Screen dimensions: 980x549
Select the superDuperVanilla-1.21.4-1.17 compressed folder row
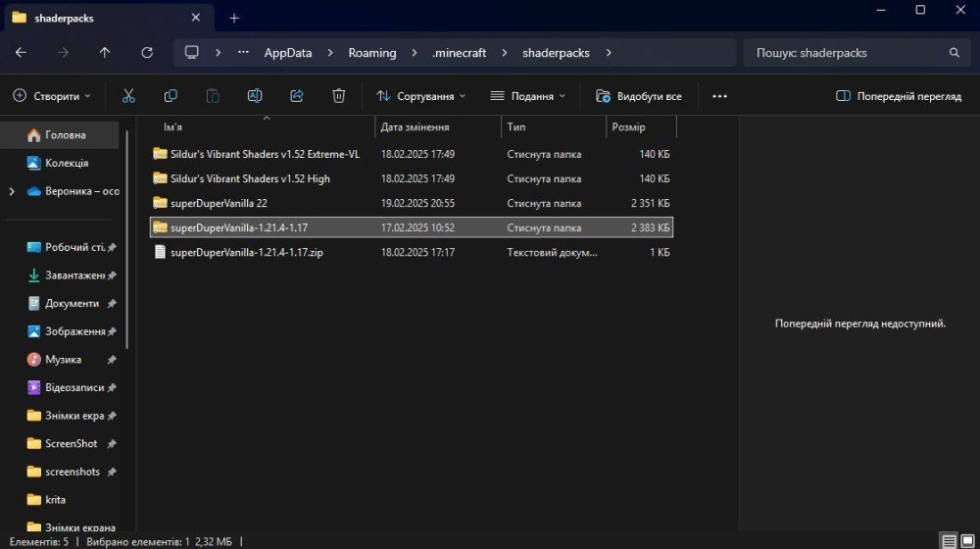point(412,227)
